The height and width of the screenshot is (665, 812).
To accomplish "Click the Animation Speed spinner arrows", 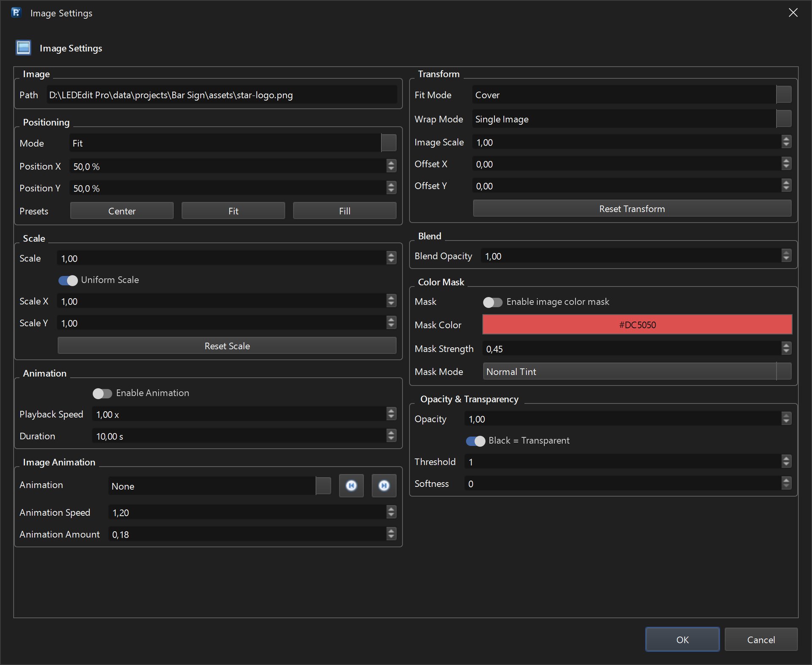I will pos(391,512).
